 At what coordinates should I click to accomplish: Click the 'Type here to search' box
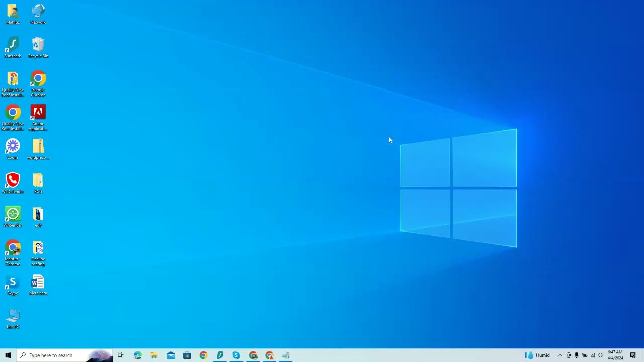(x=64, y=355)
